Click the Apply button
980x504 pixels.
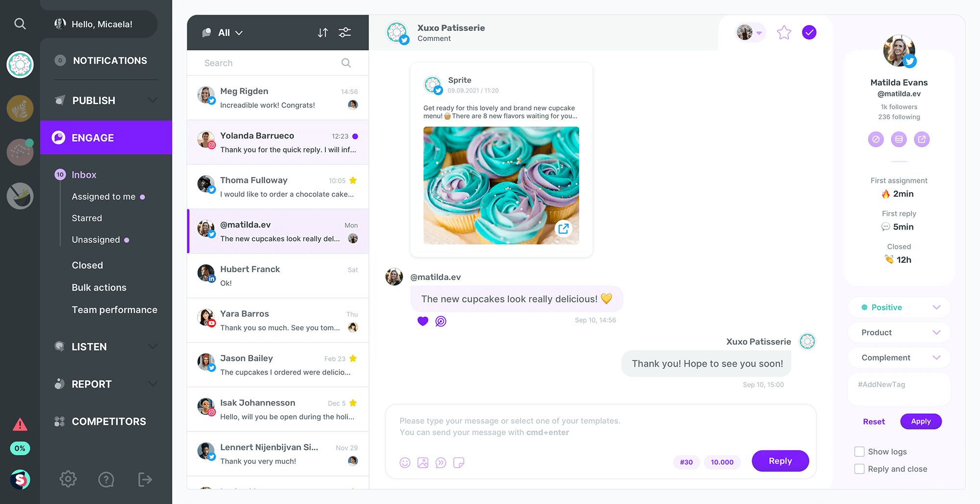(x=921, y=421)
